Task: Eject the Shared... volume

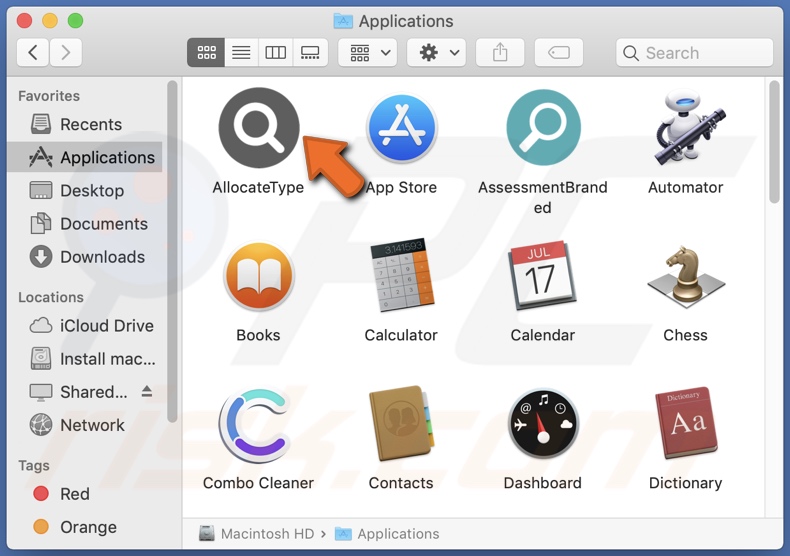Action: point(147,391)
